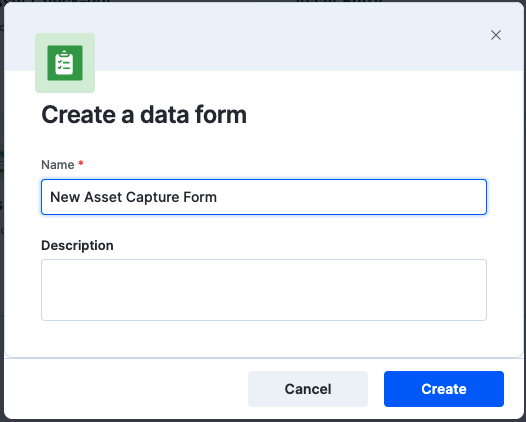The image size is (526, 422).
Task: Click the Description field label
Action: (x=77, y=246)
